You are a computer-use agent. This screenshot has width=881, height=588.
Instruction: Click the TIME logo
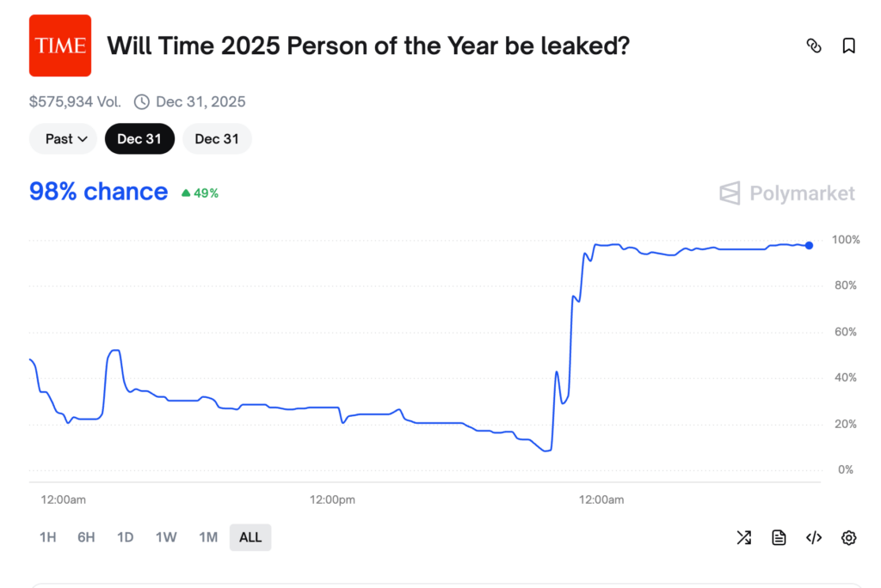pos(60,45)
